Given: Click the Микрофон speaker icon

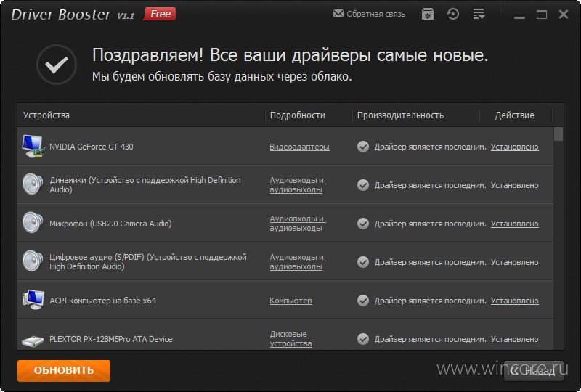Looking at the screenshot, I should 32,223.
